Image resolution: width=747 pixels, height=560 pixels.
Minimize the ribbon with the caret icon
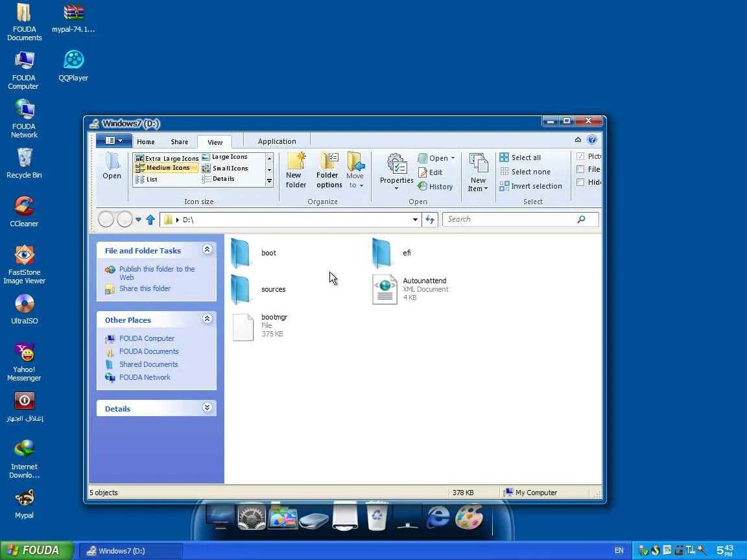point(578,139)
